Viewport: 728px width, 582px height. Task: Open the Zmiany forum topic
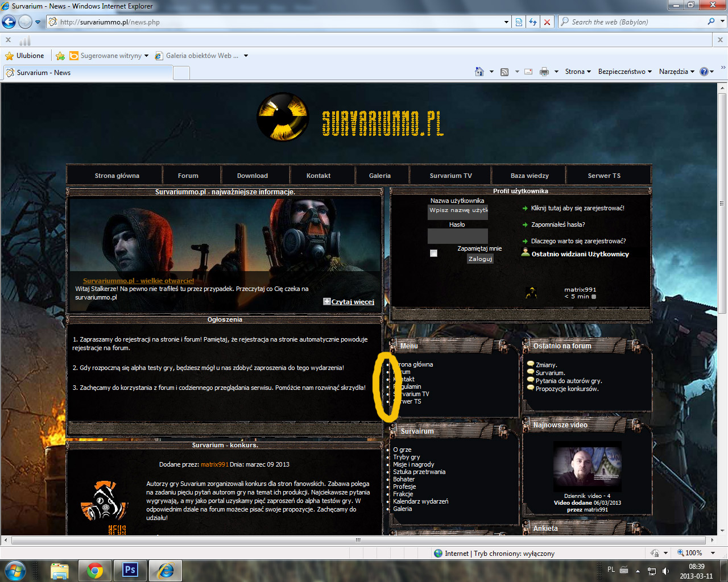coord(546,365)
